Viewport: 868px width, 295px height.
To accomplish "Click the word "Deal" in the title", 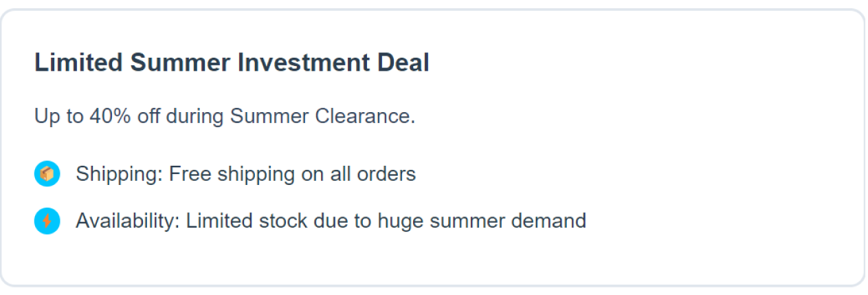I will (x=403, y=63).
